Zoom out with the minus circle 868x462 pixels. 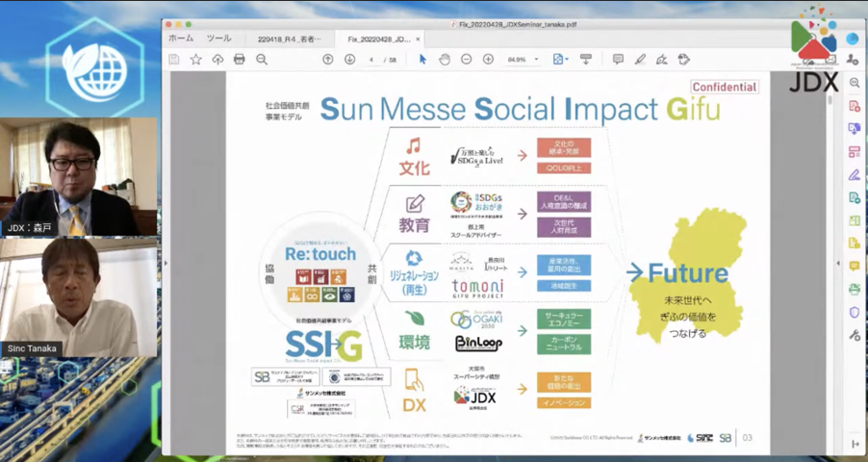point(466,60)
